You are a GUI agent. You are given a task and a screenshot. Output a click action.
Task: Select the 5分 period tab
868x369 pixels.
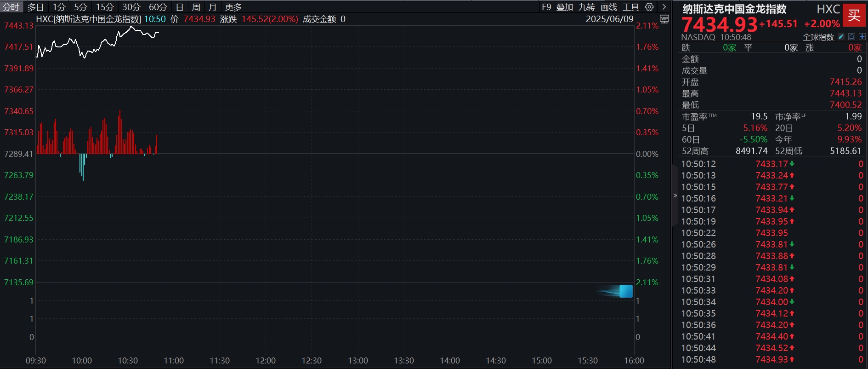click(x=80, y=7)
